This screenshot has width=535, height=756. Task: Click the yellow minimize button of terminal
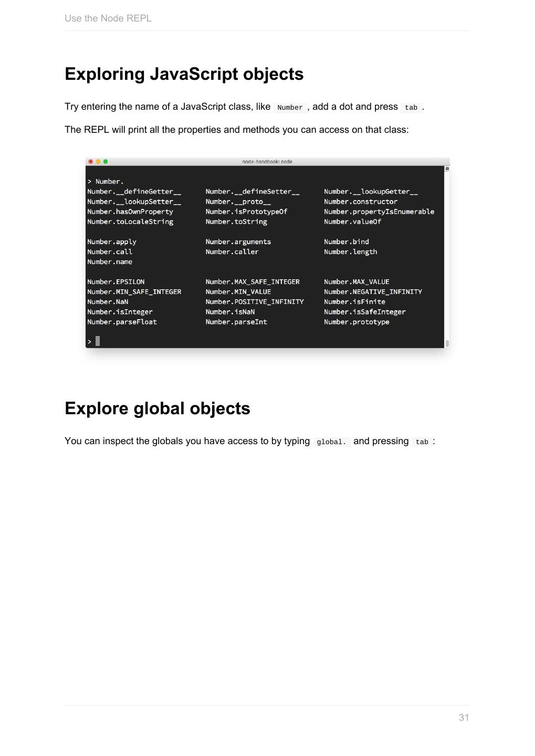98,162
